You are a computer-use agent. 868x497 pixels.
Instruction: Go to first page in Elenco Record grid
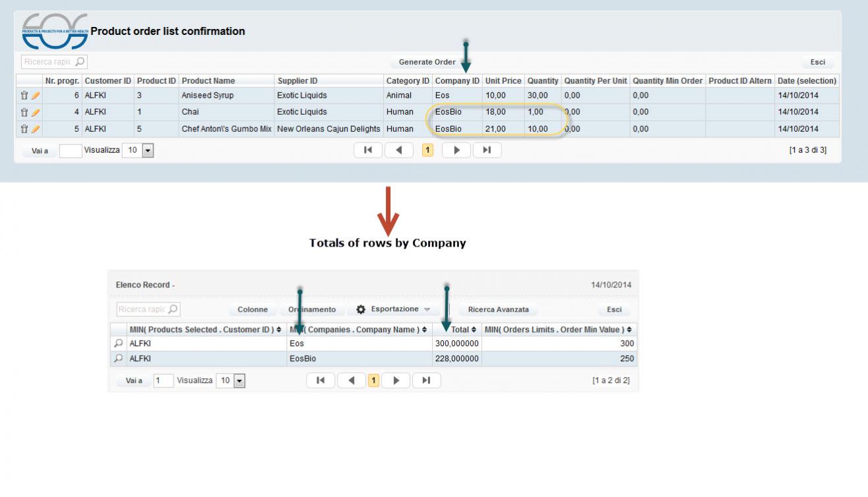[321, 380]
